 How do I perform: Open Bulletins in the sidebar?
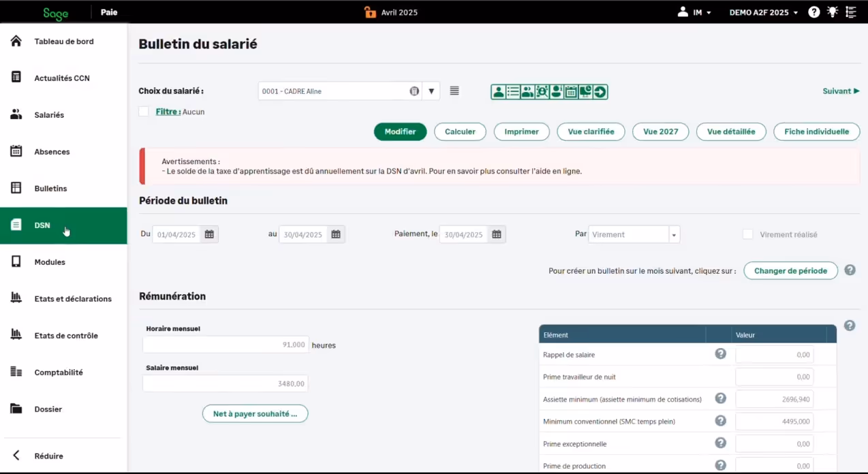coord(63,189)
